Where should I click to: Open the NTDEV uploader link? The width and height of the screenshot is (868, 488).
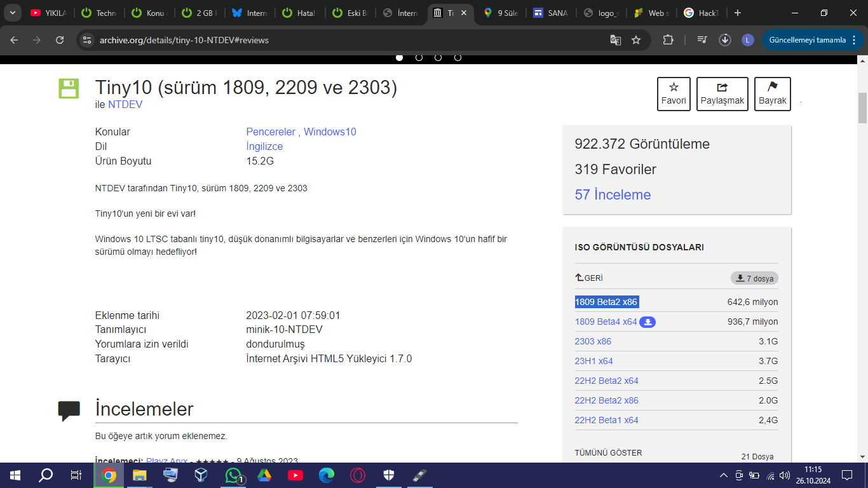tap(125, 104)
